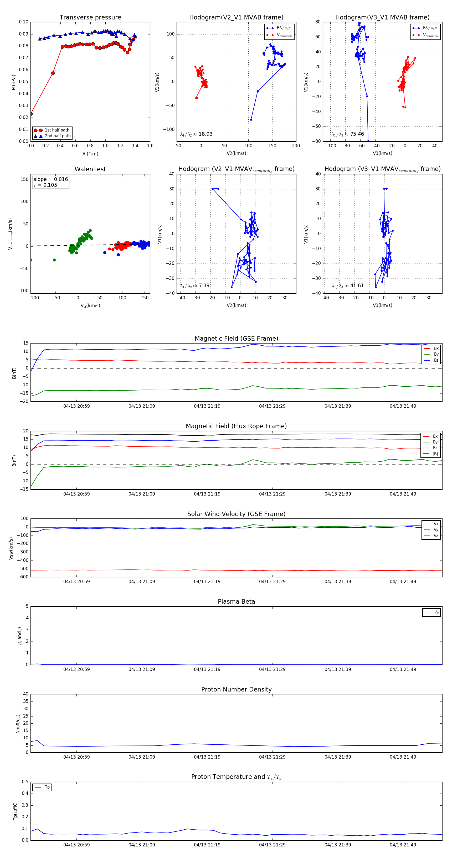Select 'Vy' in the solar wind legend
The width and height of the screenshot is (473, 868).
click(x=431, y=530)
